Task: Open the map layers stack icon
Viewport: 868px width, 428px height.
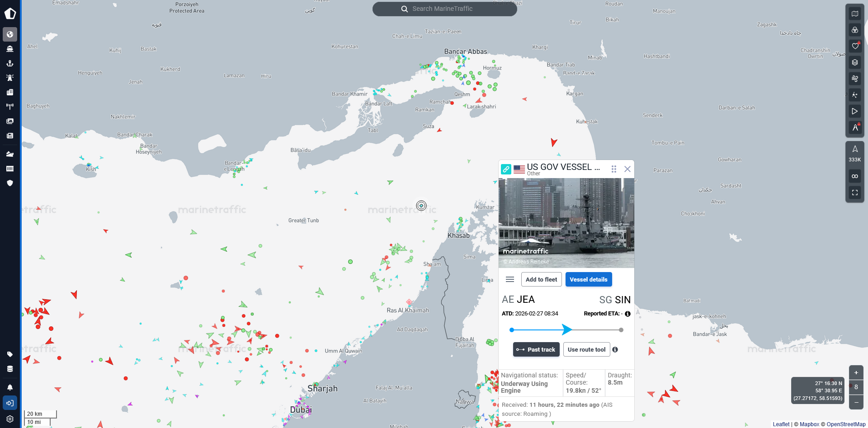Action: [855, 62]
